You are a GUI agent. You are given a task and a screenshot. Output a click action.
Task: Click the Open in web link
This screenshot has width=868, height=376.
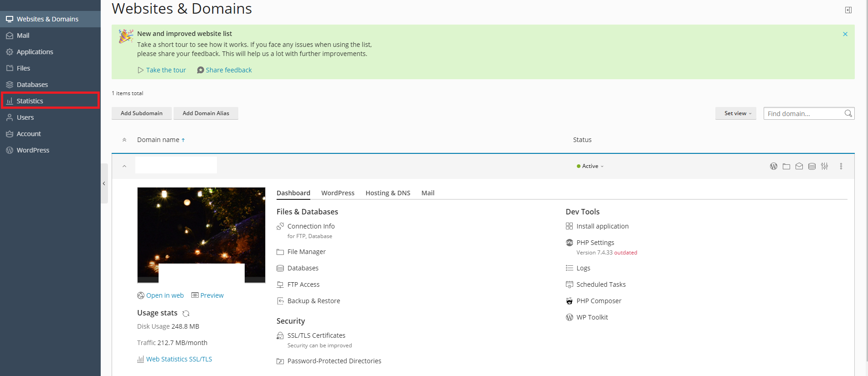(x=160, y=295)
